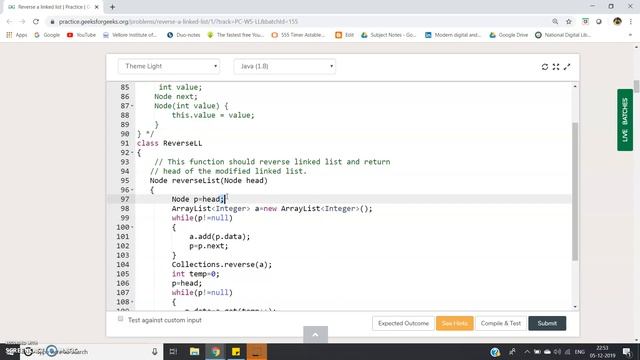This screenshot has width=640, height=360.
Task: Open the Google Drive bookmark
Action: pos(509,35)
